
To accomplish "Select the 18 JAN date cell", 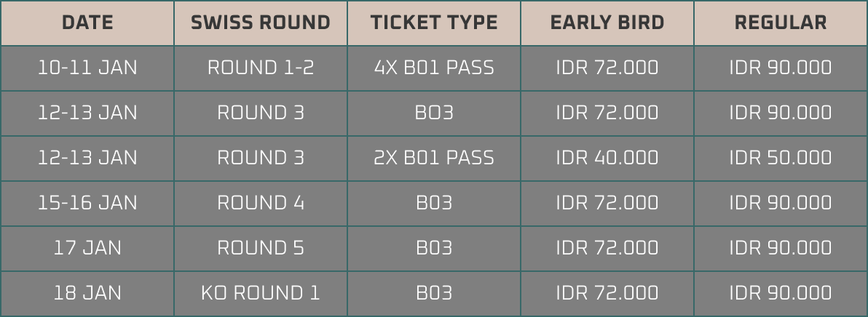I will [x=87, y=293].
